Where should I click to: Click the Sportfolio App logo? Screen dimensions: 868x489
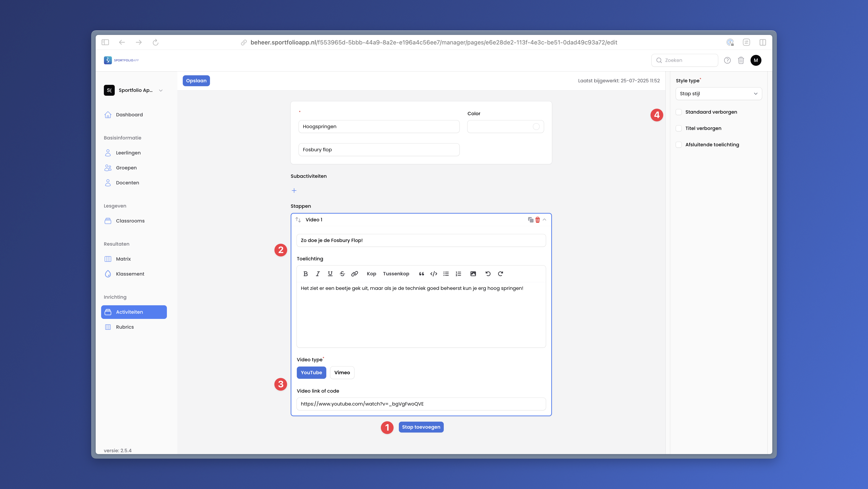click(121, 60)
